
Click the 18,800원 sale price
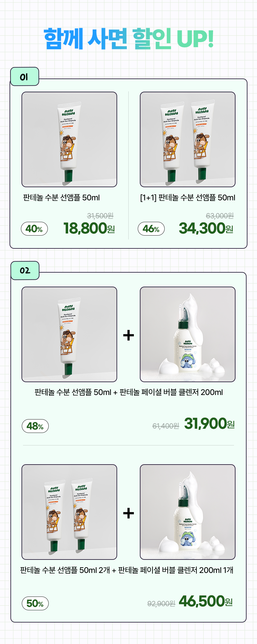pos(89,228)
